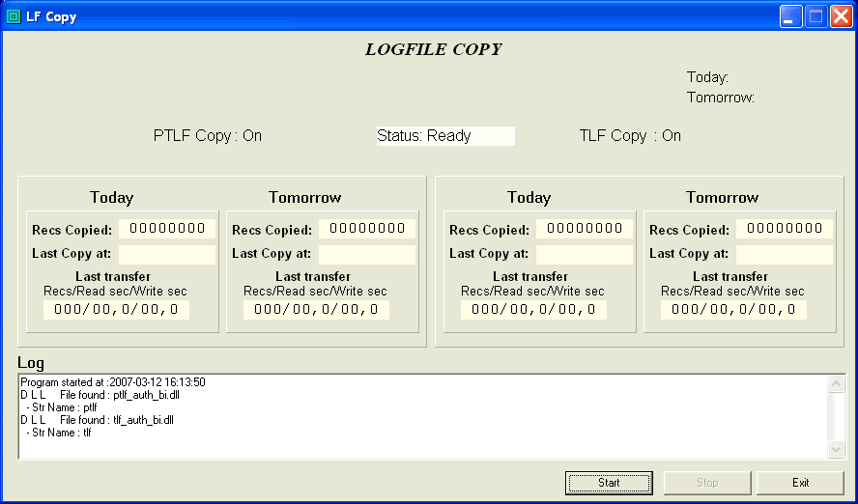
Task: Click the Log section label
Action: tap(31, 363)
